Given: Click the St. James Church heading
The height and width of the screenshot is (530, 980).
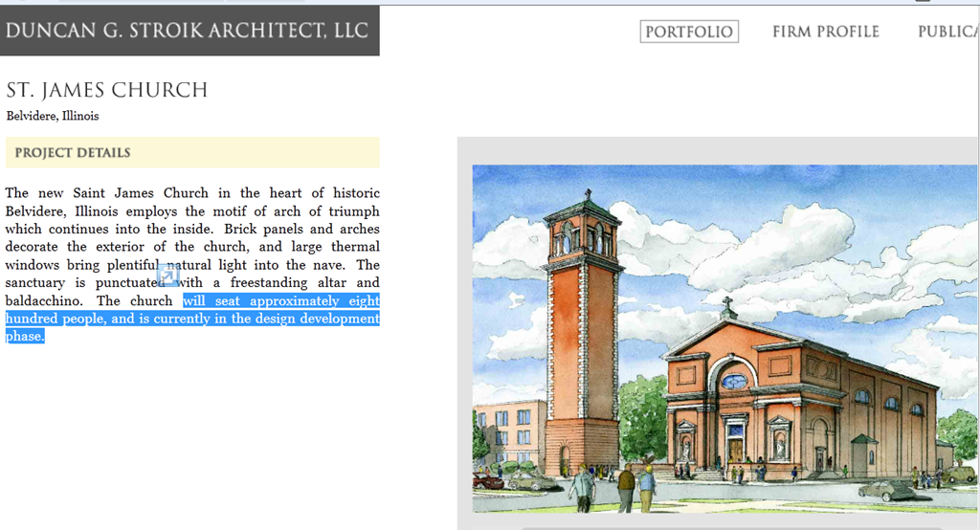Looking at the screenshot, I should coord(107,90).
